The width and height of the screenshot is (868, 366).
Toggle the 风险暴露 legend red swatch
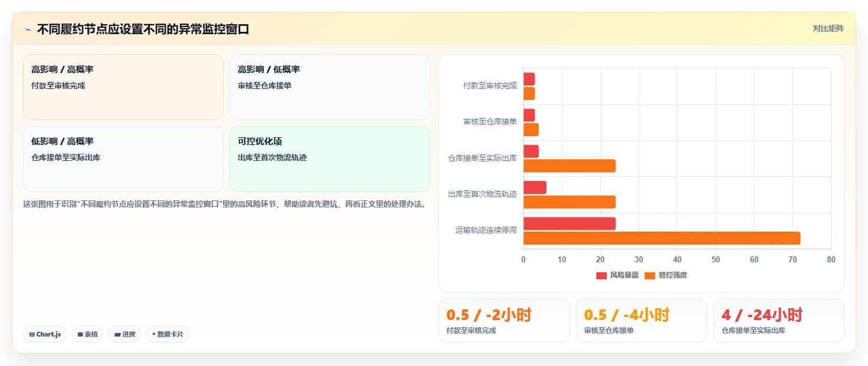tap(601, 275)
